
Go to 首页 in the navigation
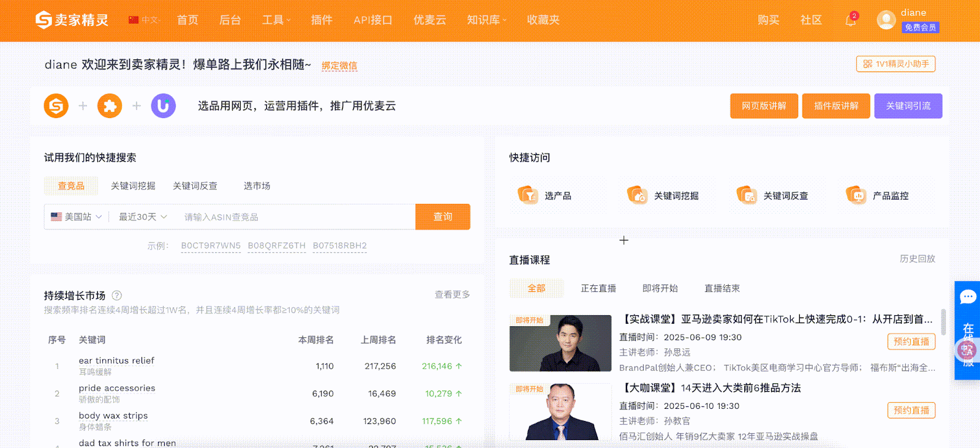[187, 20]
